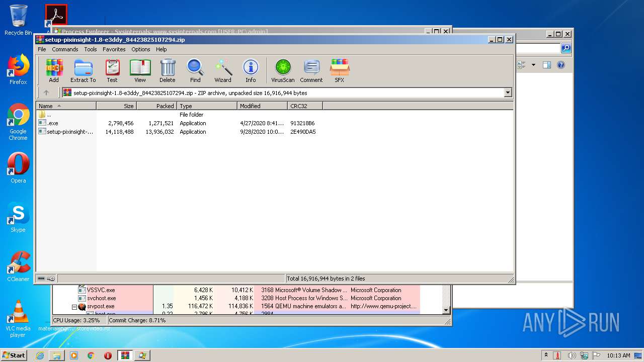644x362 pixels.
Task: Open the Options menu
Action: click(x=141, y=49)
